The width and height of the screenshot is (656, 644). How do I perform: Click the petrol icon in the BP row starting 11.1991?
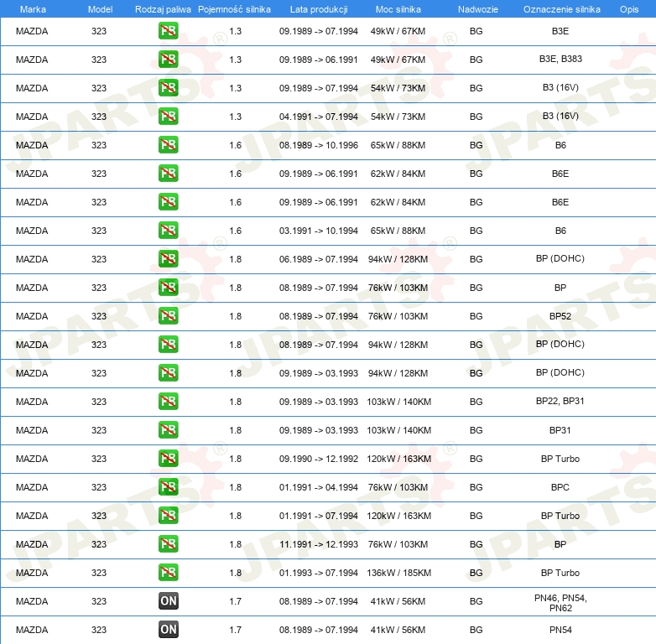[168, 543]
